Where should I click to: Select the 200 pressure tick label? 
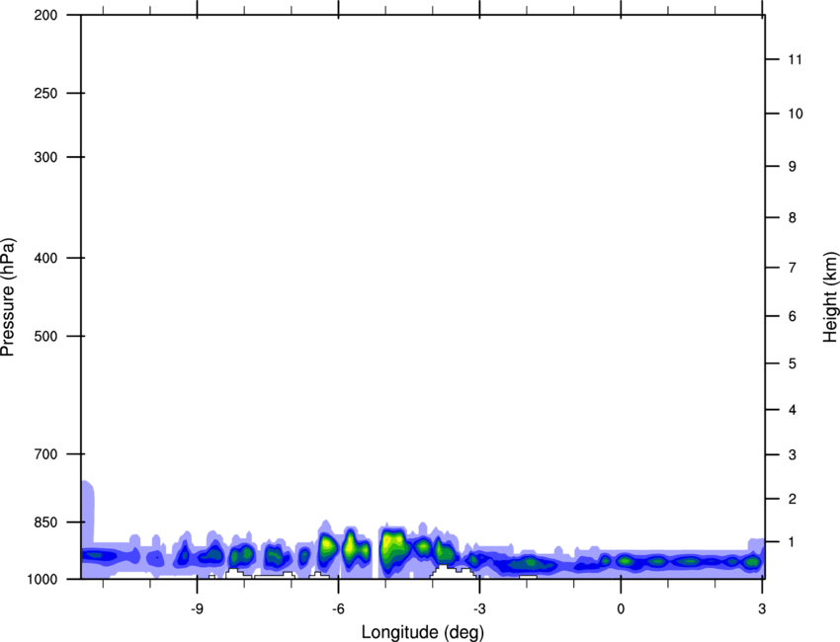[x=46, y=15]
